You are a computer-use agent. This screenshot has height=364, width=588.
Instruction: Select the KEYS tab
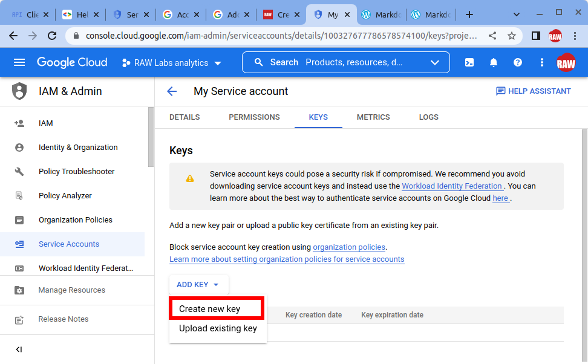point(318,117)
